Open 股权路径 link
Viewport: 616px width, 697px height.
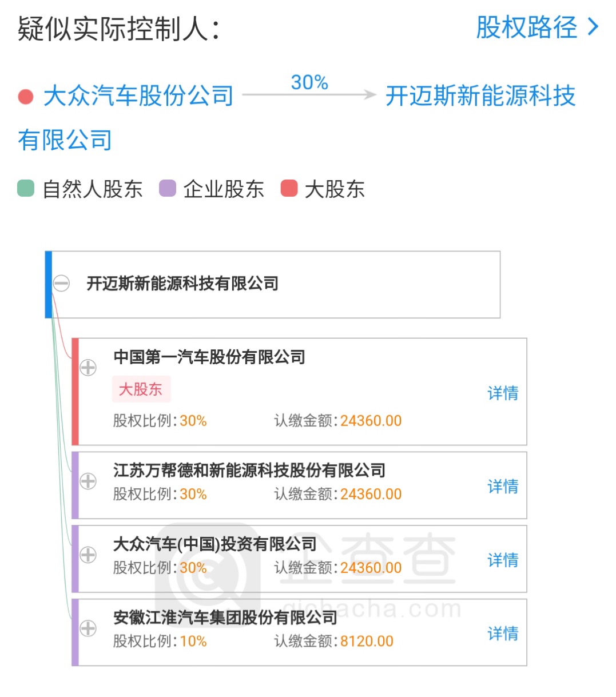[527, 27]
